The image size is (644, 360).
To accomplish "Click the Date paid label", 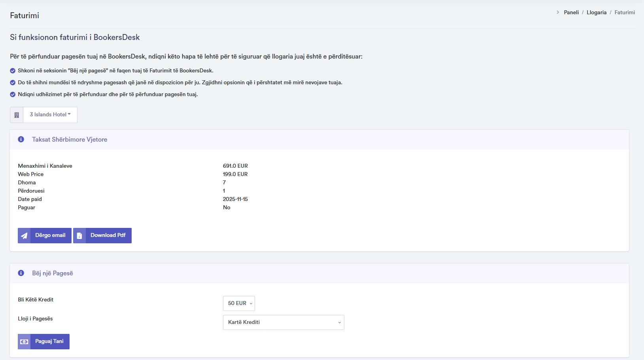I will tap(30, 199).
